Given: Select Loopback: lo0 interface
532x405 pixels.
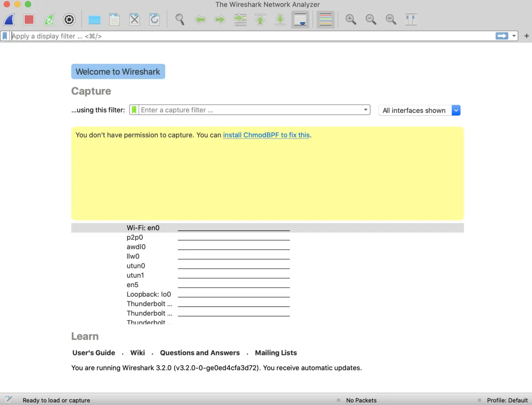Looking at the screenshot, I should pyautogui.click(x=267, y=294).
